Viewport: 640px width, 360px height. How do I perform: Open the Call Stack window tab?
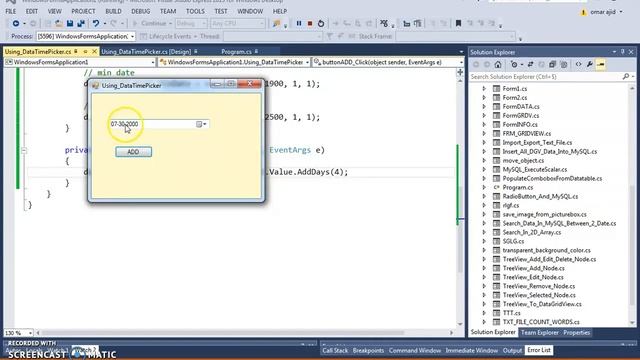pos(335,350)
